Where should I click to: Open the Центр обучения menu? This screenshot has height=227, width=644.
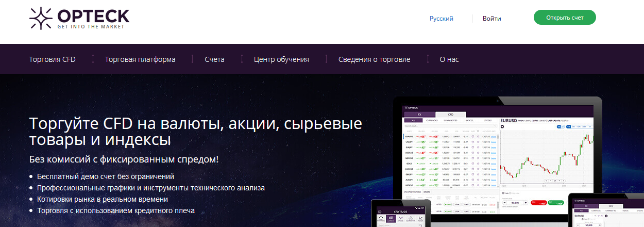coord(281,59)
